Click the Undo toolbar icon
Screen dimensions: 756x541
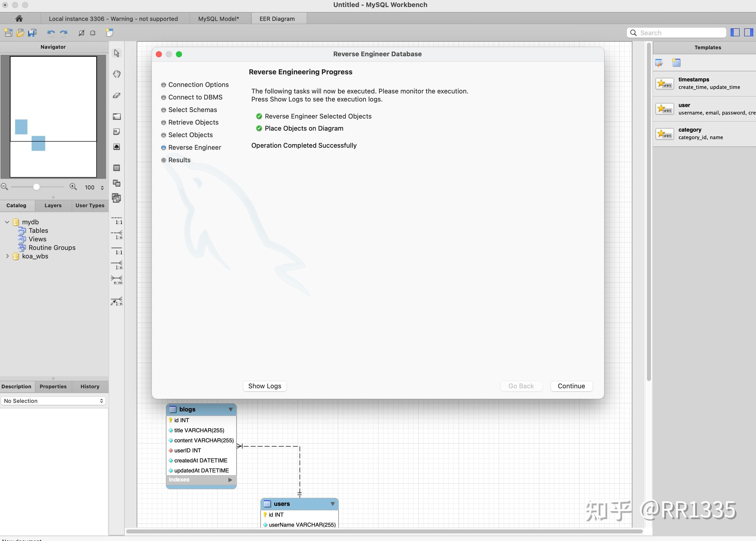click(x=51, y=32)
